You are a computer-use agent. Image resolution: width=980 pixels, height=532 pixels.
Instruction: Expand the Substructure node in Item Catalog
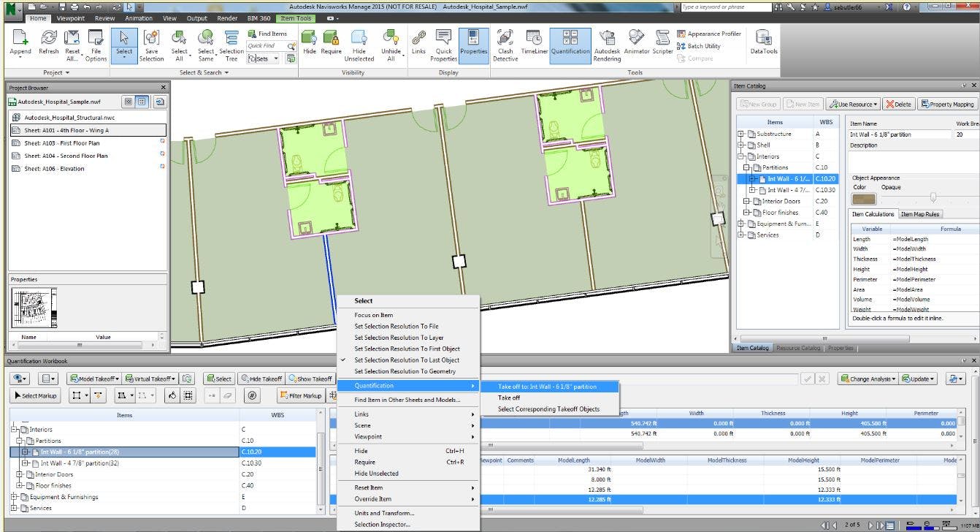(x=741, y=134)
